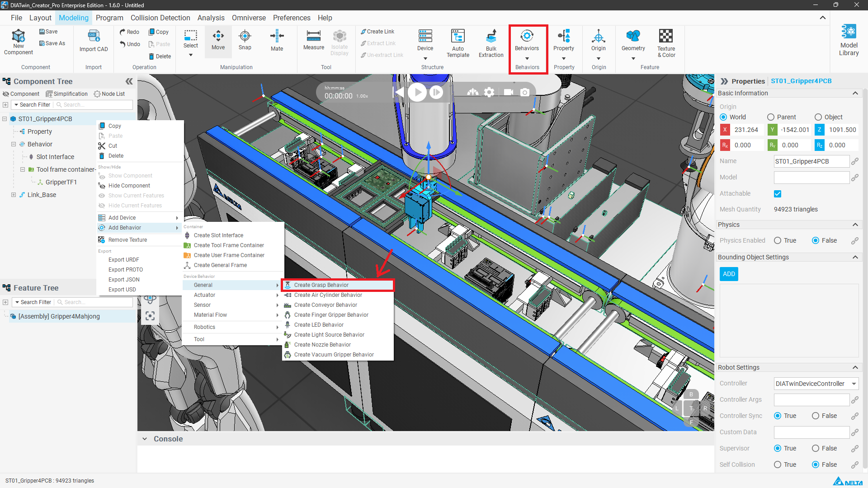This screenshot has width=868, height=488.
Task: Open the Analysis menu tab
Action: tap(211, 18)
